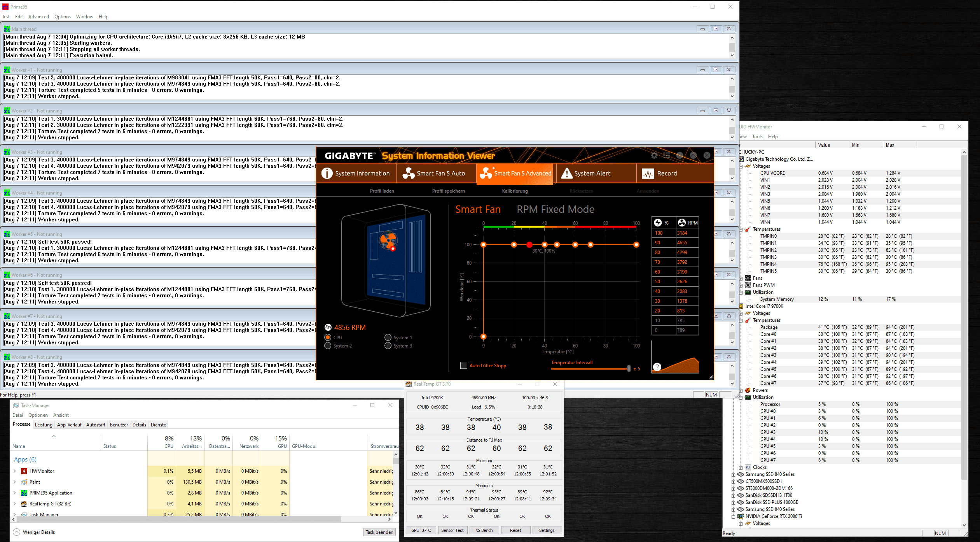
Task: Expand PRIME95 Application row in Task Manager
Action: [15, 493]
